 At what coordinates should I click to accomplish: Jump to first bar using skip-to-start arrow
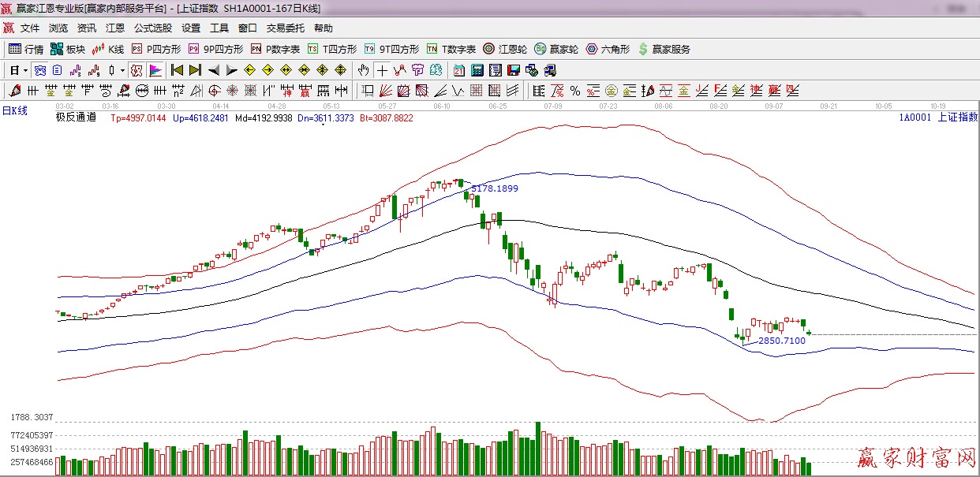tap(177, 70)
